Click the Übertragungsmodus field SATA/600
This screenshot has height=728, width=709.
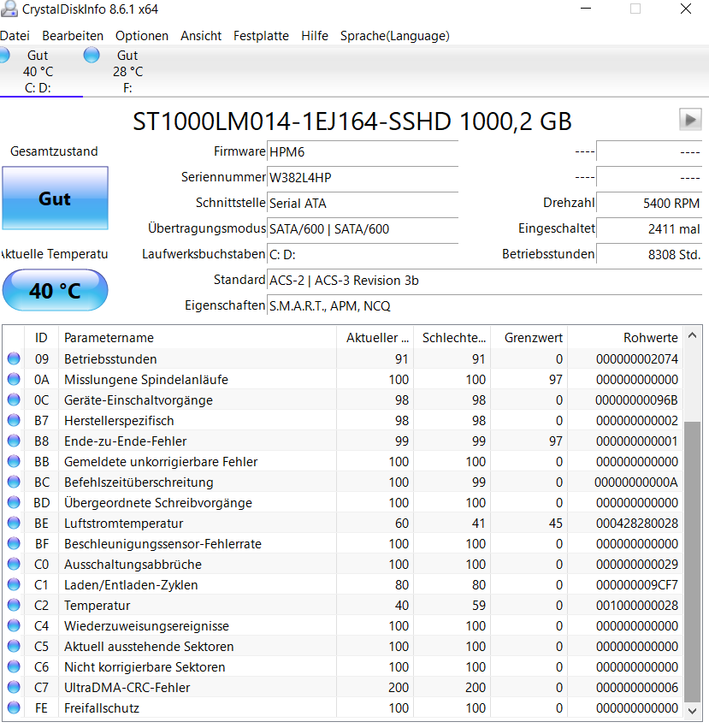click(363, 229)
